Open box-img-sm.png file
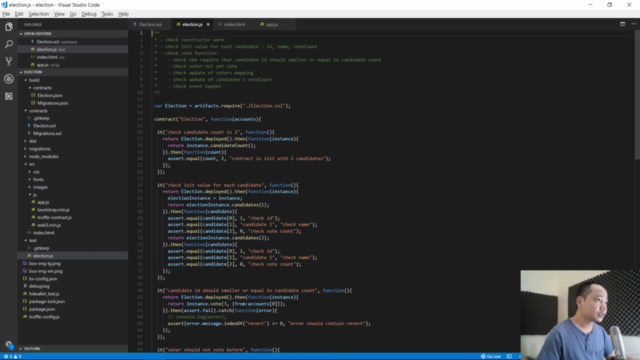The height and width of the screenshot is (360, 640). tap(73, 271)
